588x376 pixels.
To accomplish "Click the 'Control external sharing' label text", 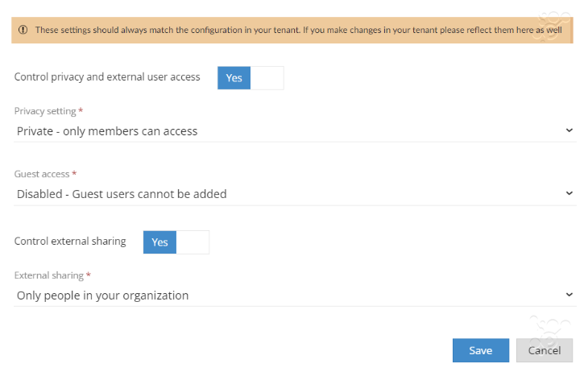I will click(70, 241).
